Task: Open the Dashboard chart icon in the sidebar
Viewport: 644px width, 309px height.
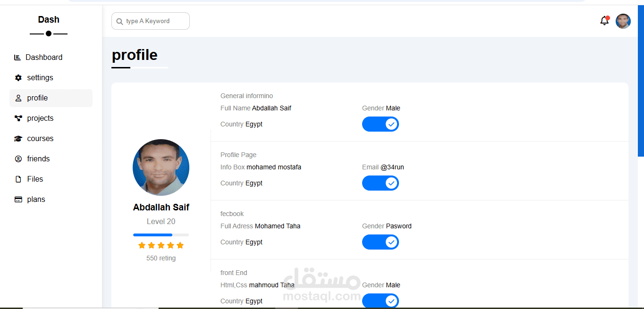Action: pyautogui.click(x=17, y=57)
